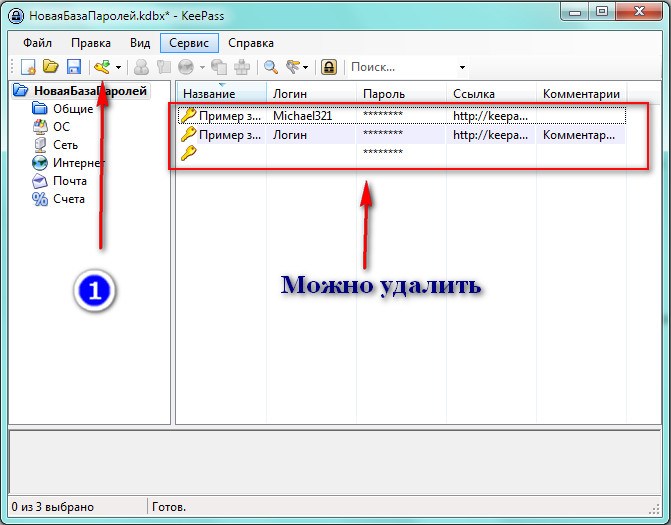Click the link cell of the Michael321 entry

tap(490, 116)
